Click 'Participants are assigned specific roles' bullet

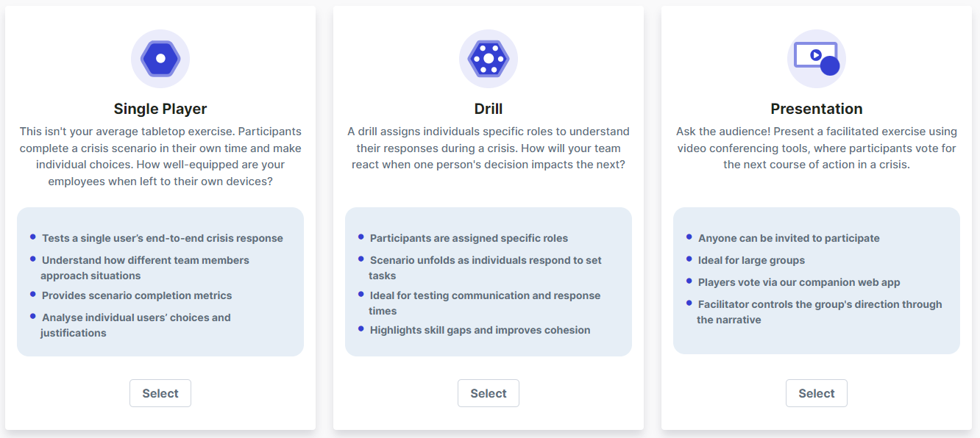coord(469,238)
